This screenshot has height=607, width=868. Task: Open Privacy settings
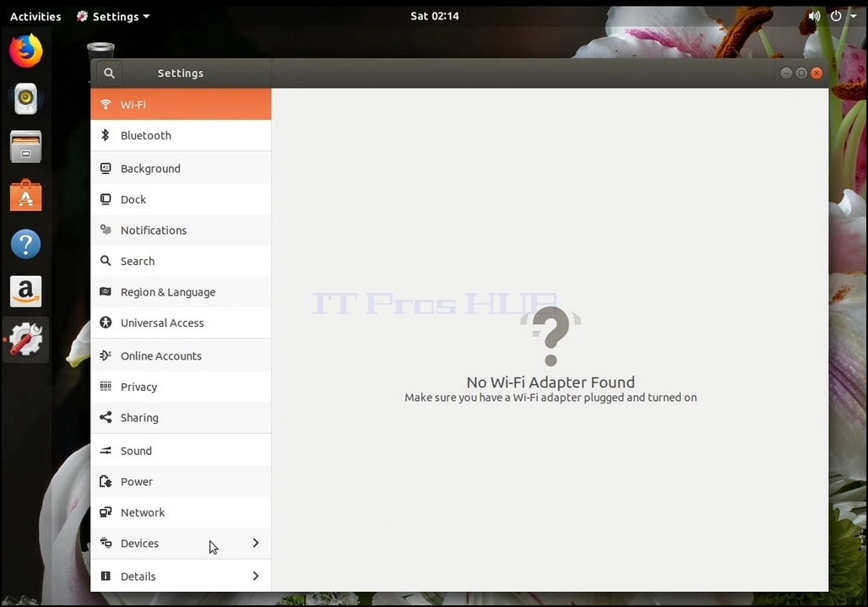181,387
